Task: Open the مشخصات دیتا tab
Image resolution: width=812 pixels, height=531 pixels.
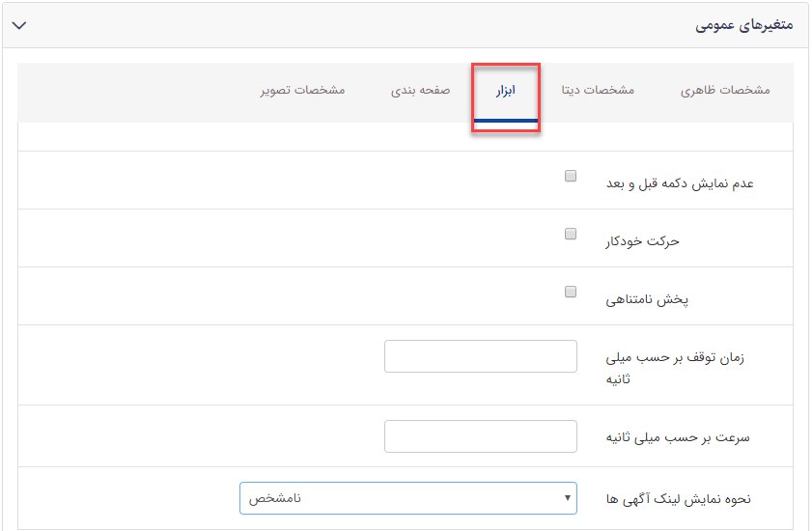Action: point(598,90)
